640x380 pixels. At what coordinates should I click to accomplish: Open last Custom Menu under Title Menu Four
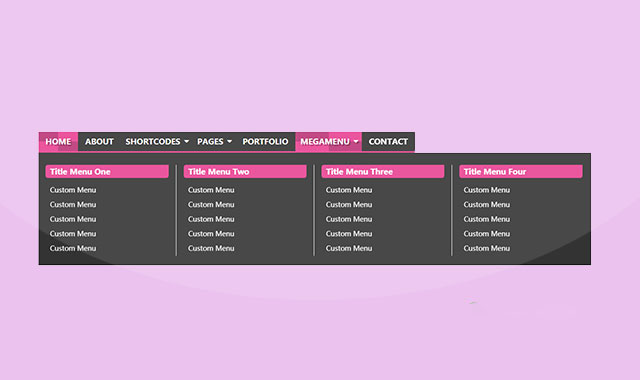[x=487, y=248]
